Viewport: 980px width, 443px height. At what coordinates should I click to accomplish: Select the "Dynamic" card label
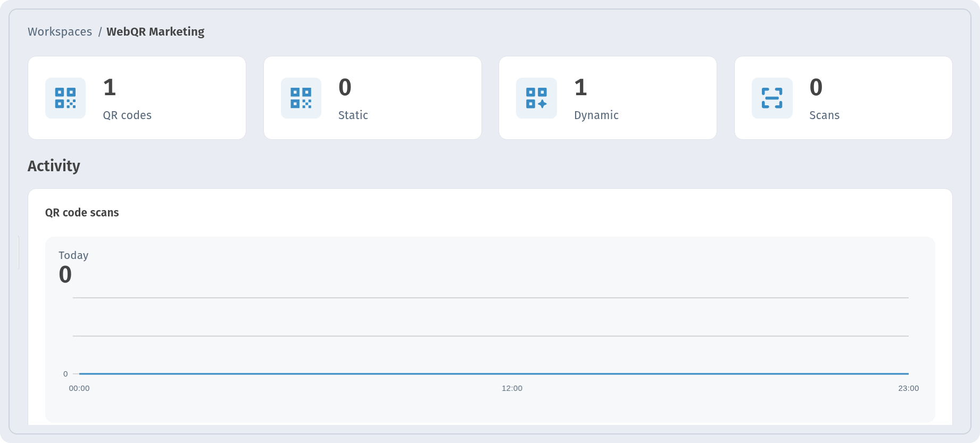pos(596,115)
